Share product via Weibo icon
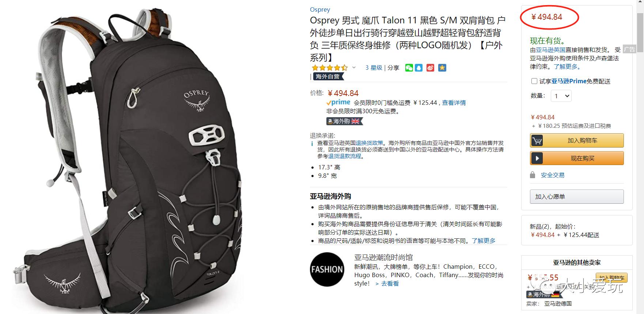644x314 pixels. (x=431, y=68)
